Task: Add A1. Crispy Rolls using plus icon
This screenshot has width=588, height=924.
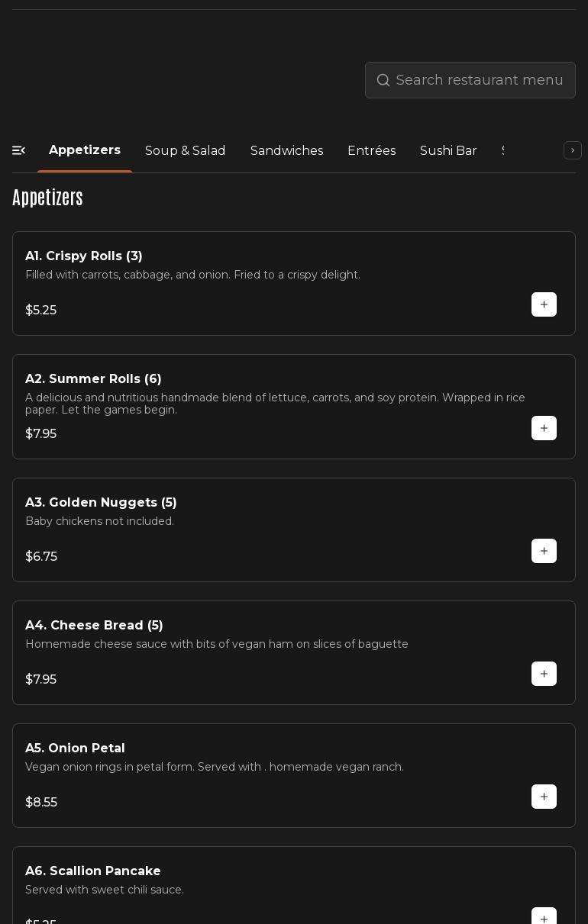Action: [544, 304]
